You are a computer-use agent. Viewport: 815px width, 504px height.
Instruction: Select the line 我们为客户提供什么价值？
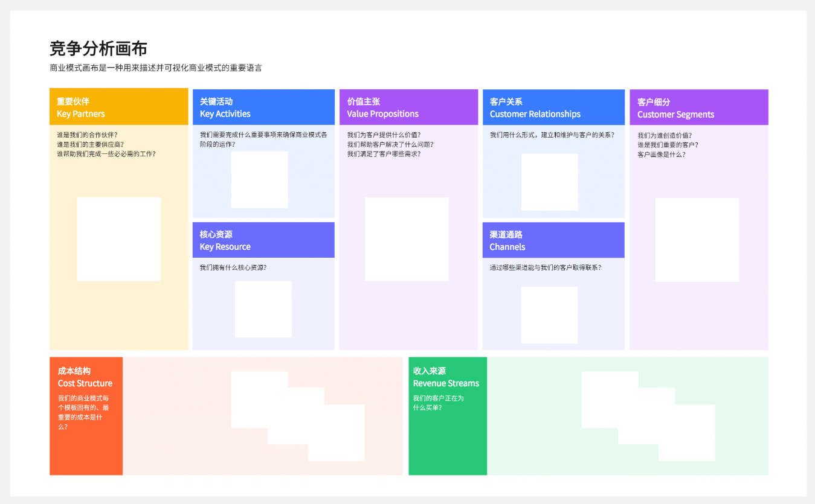click(x=384, y=135)
